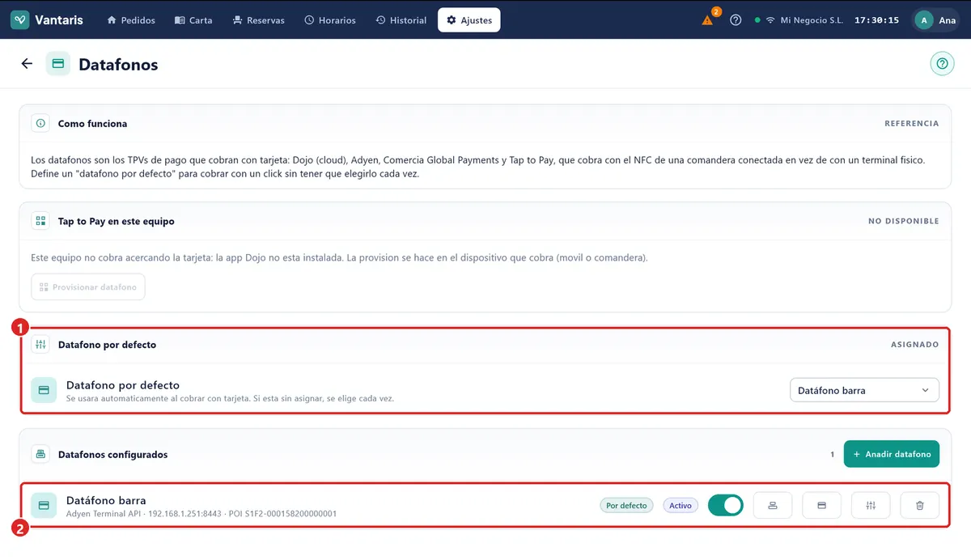The width and height of the screenshot is (971, 560).
Task: Click the card icon left of Datáfono barra row
Action: click(44, 505)
